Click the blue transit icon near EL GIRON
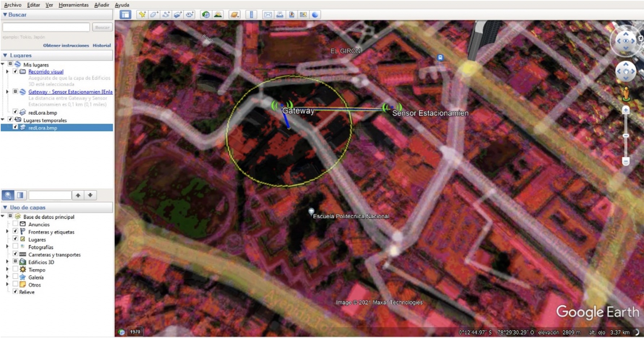This screenshot has height=338, width=644. click(x=440, y=58)
